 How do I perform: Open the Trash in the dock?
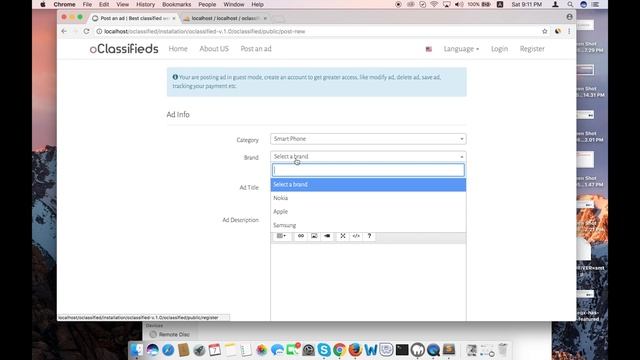[x=503, y=350]
